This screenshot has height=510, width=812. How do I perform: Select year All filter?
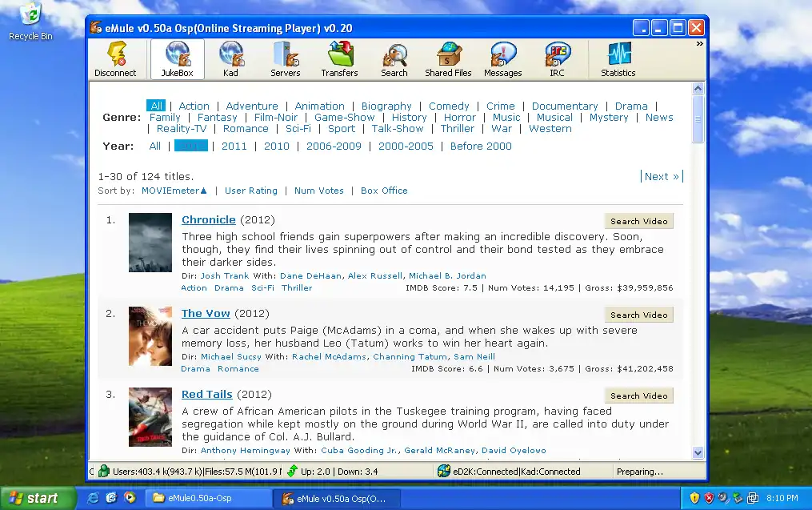tap(155, 147)
